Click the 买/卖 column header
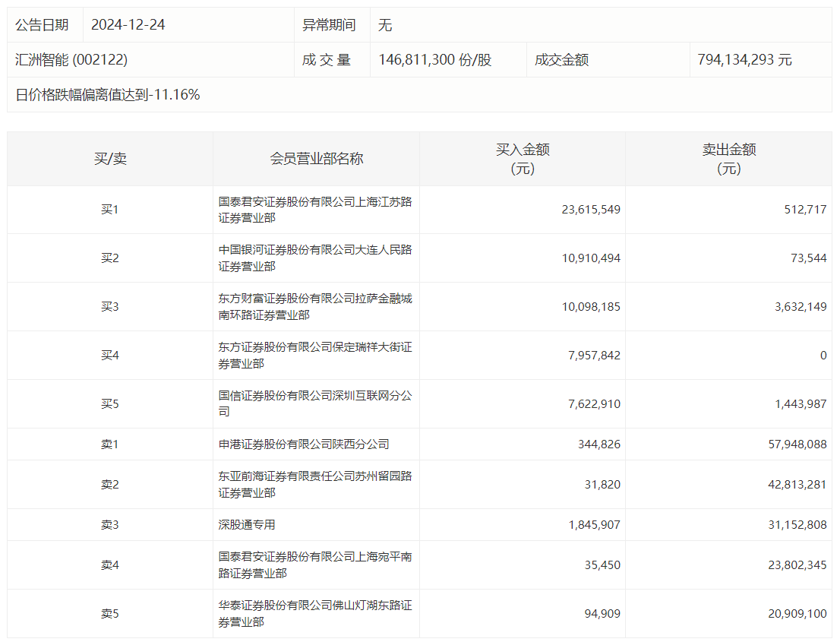This screenshot has width=840, height=642. tap(110, 159)
